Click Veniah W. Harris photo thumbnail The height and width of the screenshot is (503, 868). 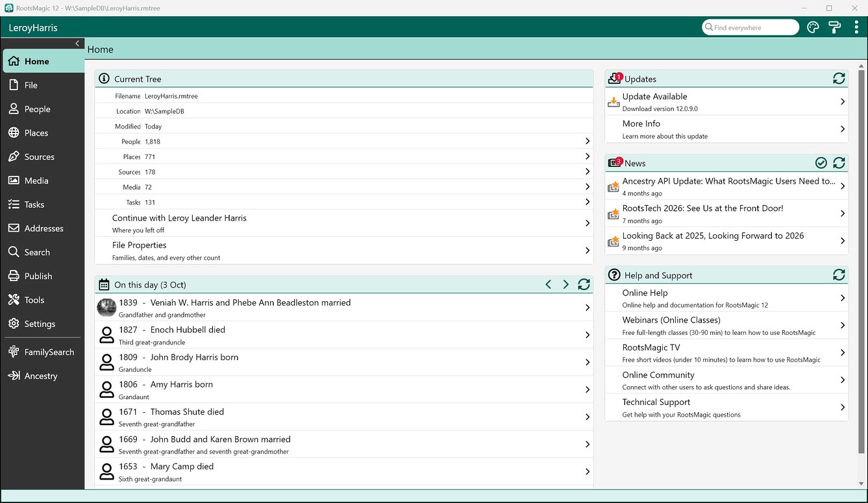[106, 308]
